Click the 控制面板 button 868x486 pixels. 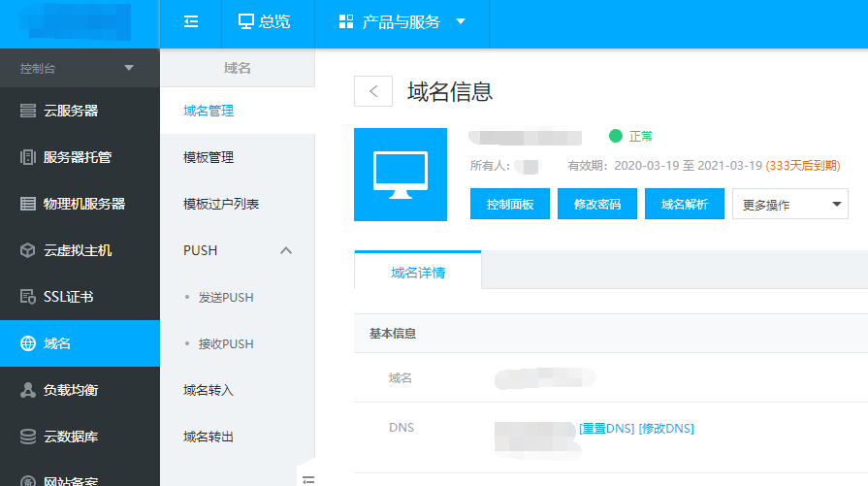pyautogui.click(x=509, y=205)
